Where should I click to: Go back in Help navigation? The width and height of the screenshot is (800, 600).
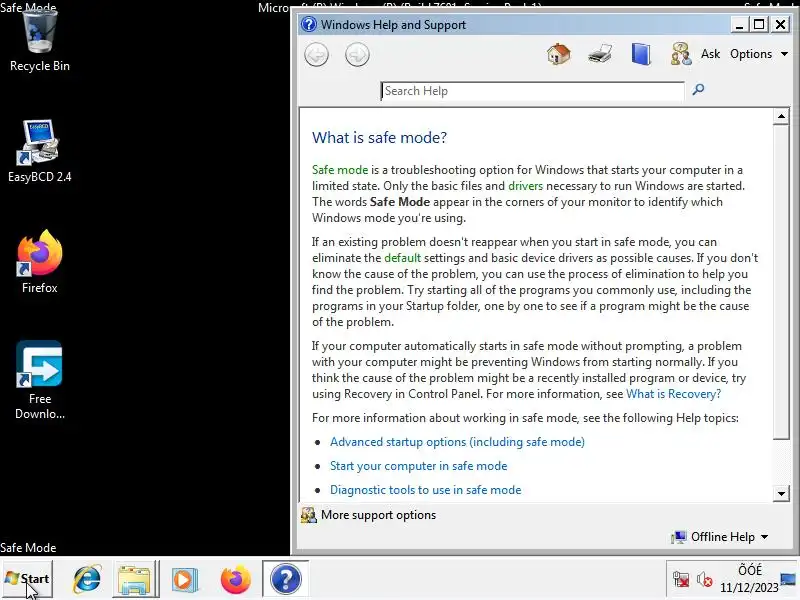coord(316,55)
